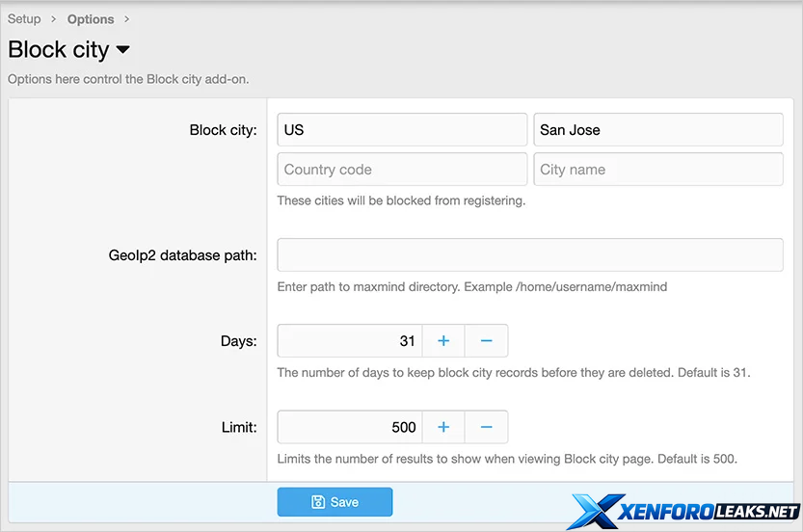Click the GeoIp2 database path text box
Image resolution: width=803 pixels, height=532 pixels.
[529, 255]
